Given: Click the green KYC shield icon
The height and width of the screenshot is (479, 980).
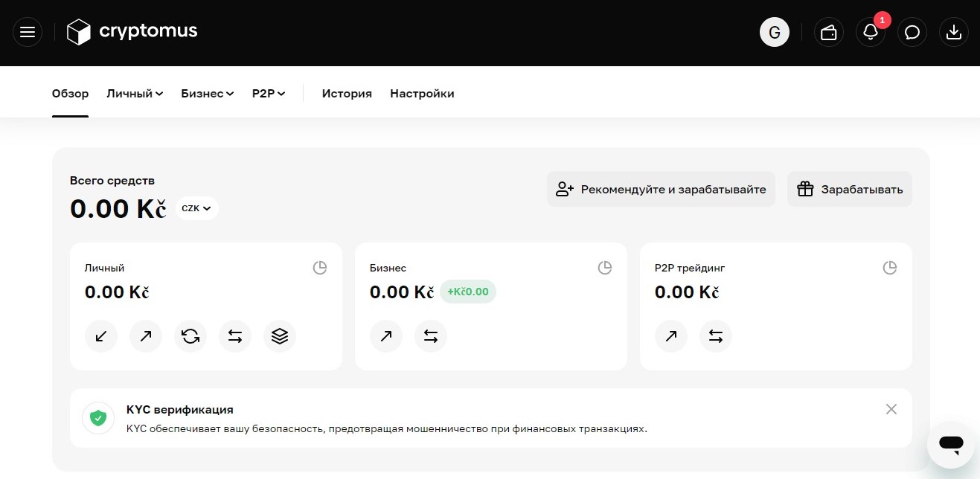Looking at the screenshot, I should [98, 418].
